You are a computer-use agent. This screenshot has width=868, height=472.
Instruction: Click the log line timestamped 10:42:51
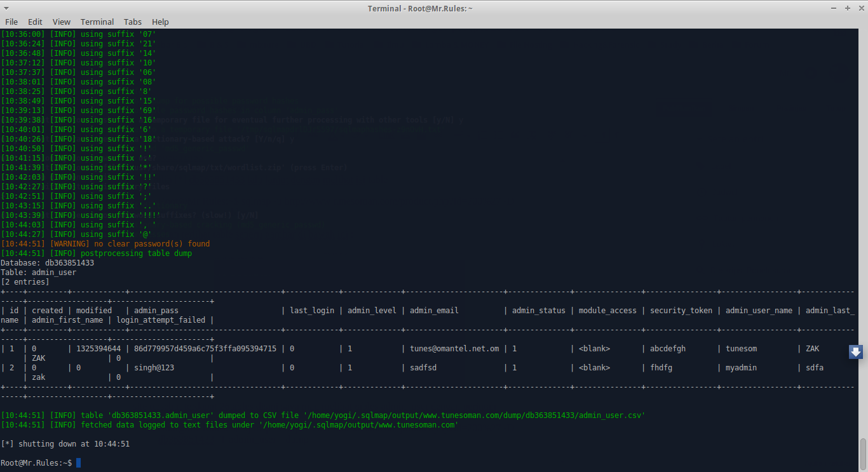(76, 196)
